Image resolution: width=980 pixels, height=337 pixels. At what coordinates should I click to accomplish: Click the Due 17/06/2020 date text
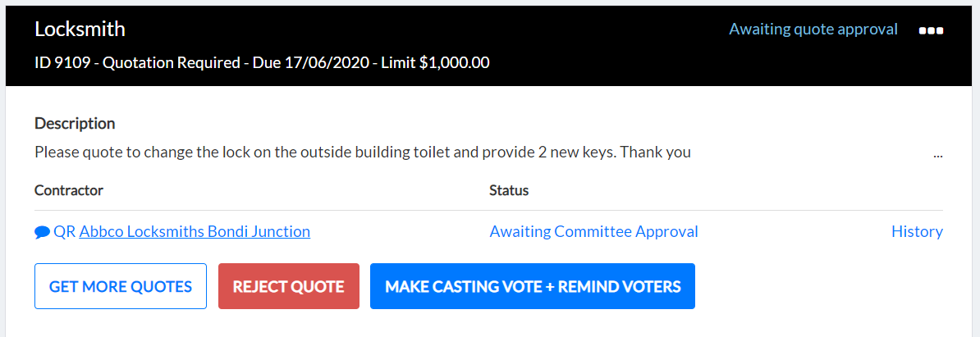click(x=310, y=62)
